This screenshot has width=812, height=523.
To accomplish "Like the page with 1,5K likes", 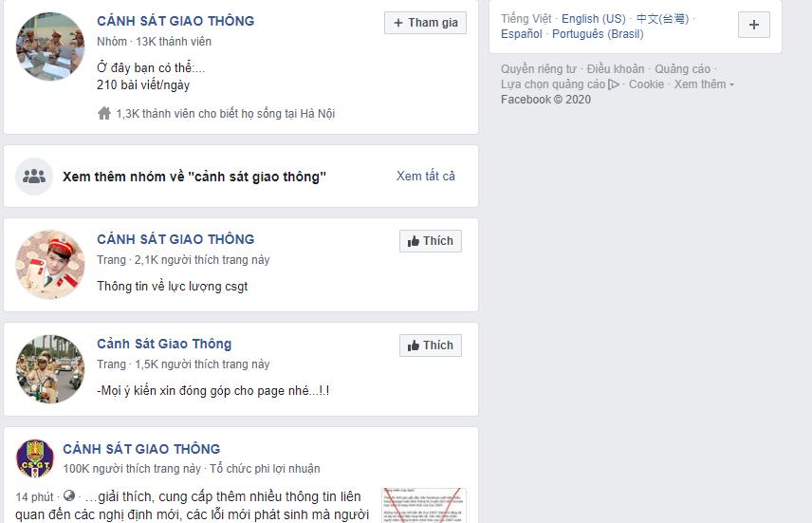I will (x=431, y=346).
